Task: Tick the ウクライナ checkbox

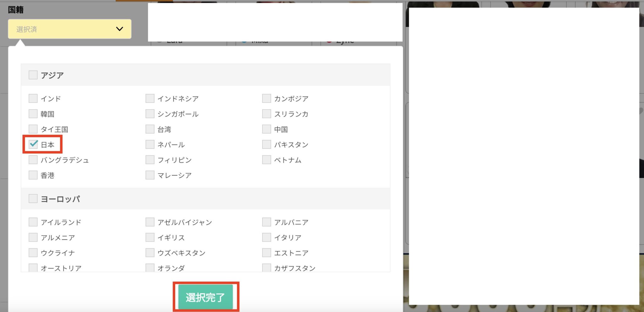Action: (x=33, y=253)
